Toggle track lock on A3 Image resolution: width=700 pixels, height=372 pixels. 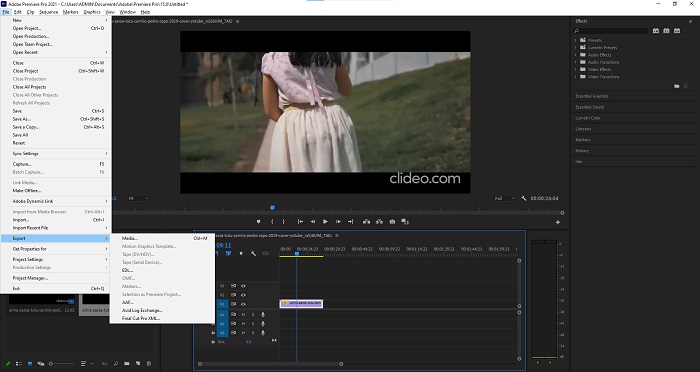pos(213,333)
